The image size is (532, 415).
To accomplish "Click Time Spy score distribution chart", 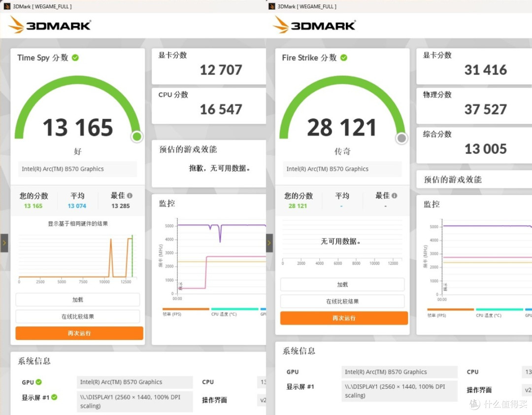I will click(78, 258).
